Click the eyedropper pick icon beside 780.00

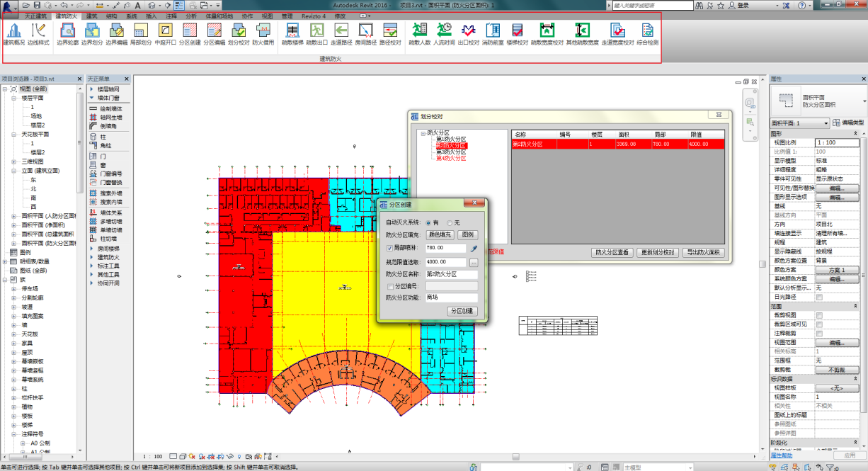(474, 249)
